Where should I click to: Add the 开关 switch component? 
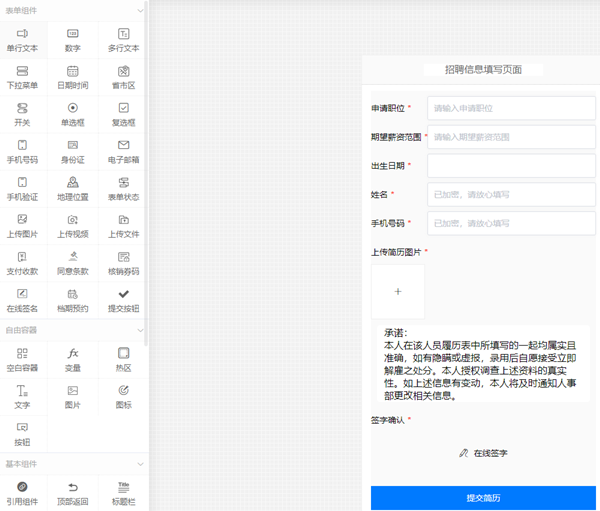pos(23,114)
